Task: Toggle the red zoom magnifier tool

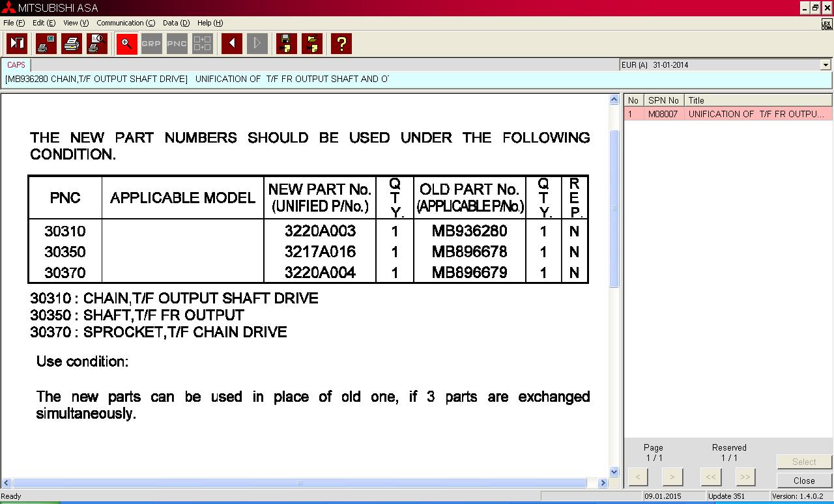Action: [x=126, y=44]
